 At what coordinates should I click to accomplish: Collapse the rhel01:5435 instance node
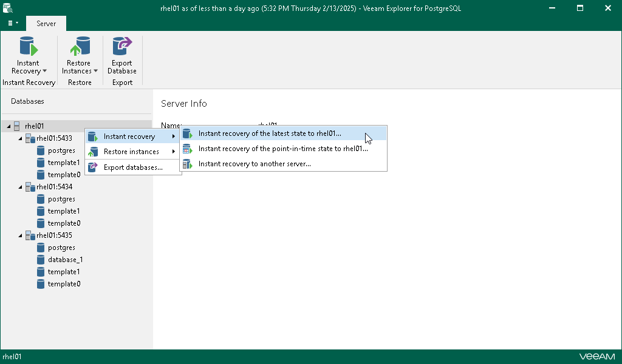20,235
